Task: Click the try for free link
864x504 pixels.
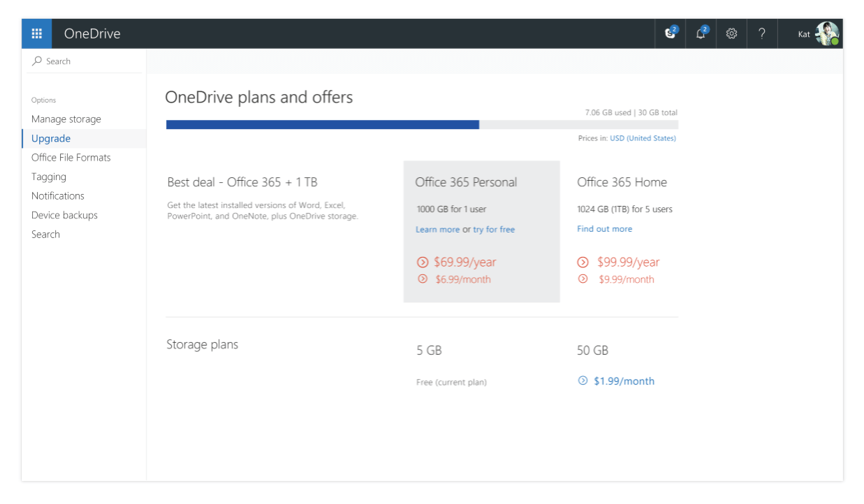Action: (x=493, y=229)
